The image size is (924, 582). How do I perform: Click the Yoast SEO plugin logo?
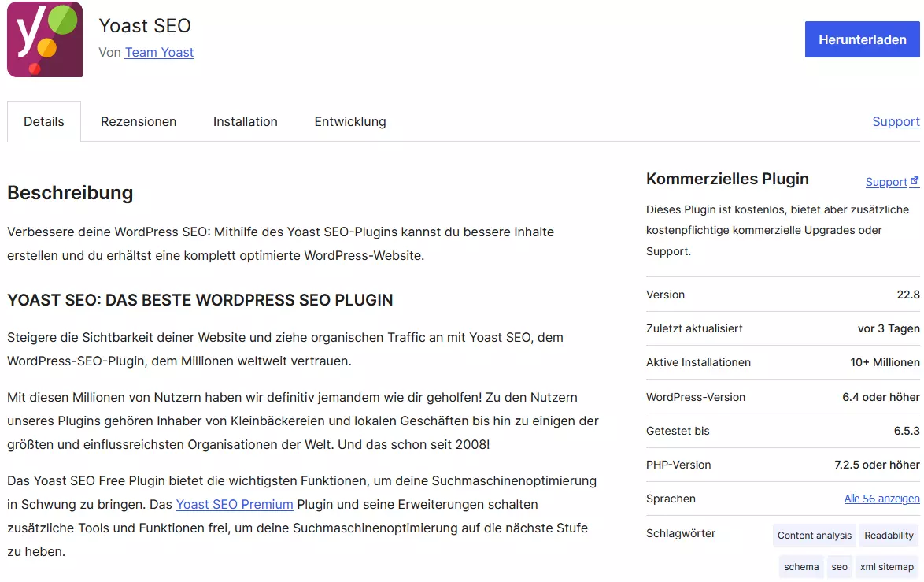[x=44, y=39]
